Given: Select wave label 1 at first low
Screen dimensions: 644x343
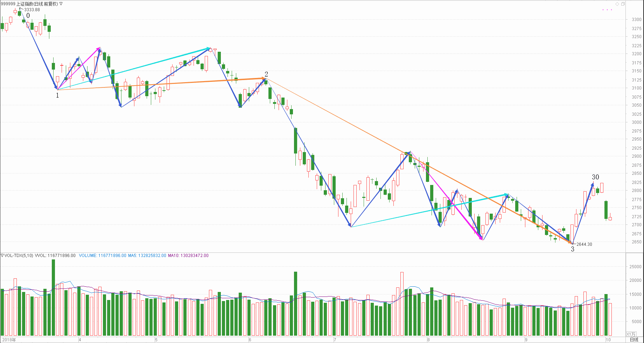Looking at the screenshot, I should click(x=57, y=95).
